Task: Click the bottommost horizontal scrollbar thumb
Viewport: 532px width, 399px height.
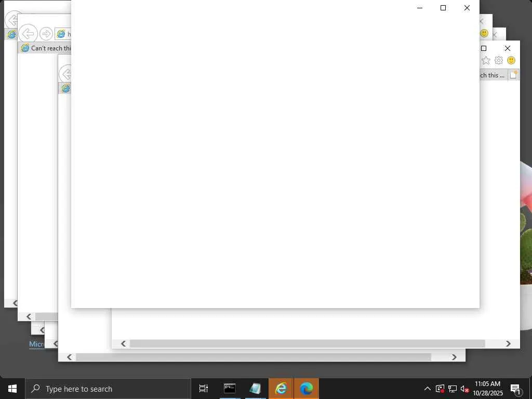Action: point(254,357)
